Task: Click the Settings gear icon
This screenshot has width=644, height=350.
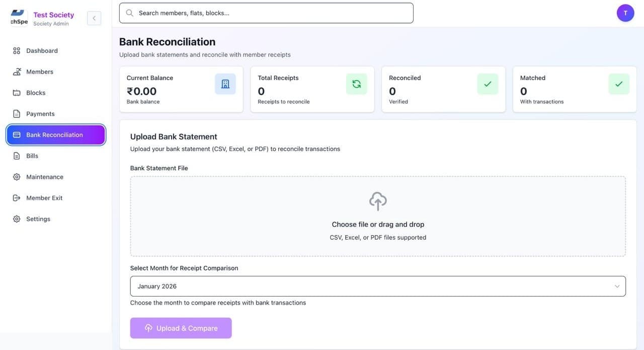Action: click(x=17, y=219)
